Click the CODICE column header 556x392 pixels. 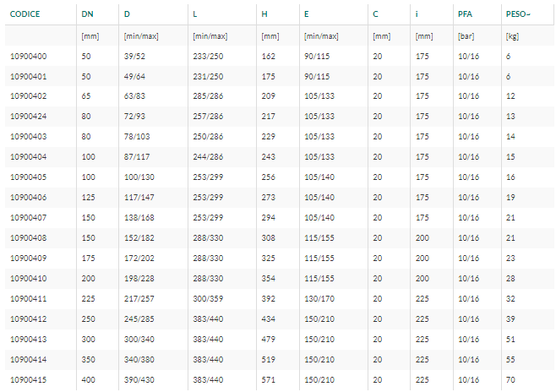(x=25, y=14)
